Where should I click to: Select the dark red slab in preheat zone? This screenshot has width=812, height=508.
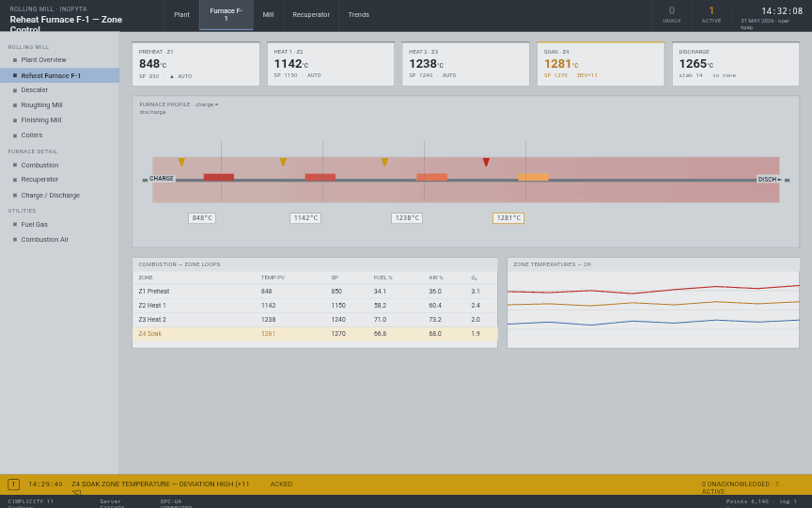(x=219, y=177)
